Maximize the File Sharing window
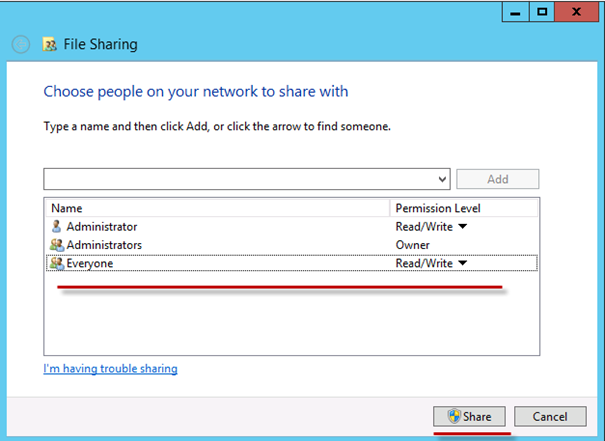The image size is (605, 441). click(x=542, y=11)
